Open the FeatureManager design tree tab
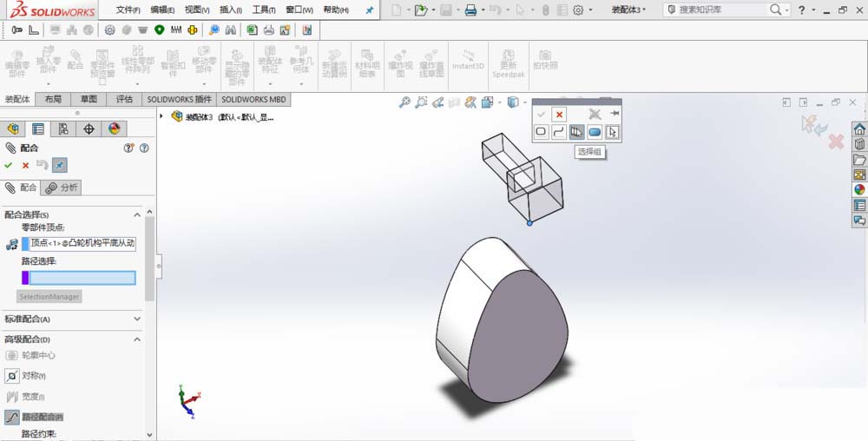This screenshot has height=441, width=868. (x=13, y=129)
